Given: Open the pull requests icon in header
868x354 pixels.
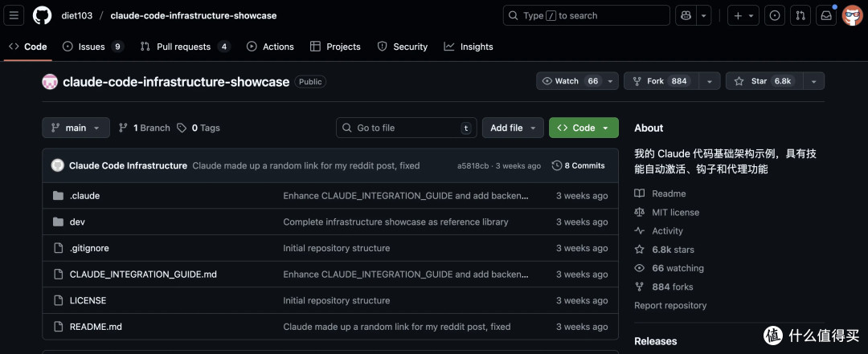Looking at the screenshot, I should [x=800, y=15].
